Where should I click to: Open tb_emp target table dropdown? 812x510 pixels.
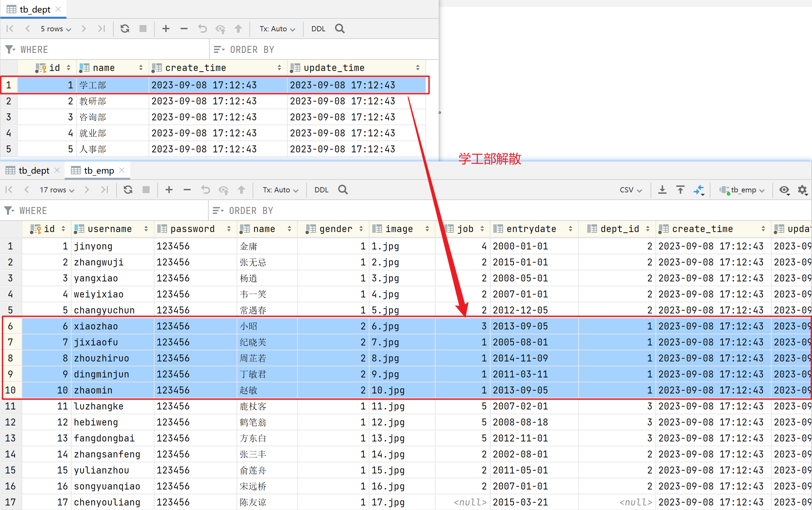742,190
